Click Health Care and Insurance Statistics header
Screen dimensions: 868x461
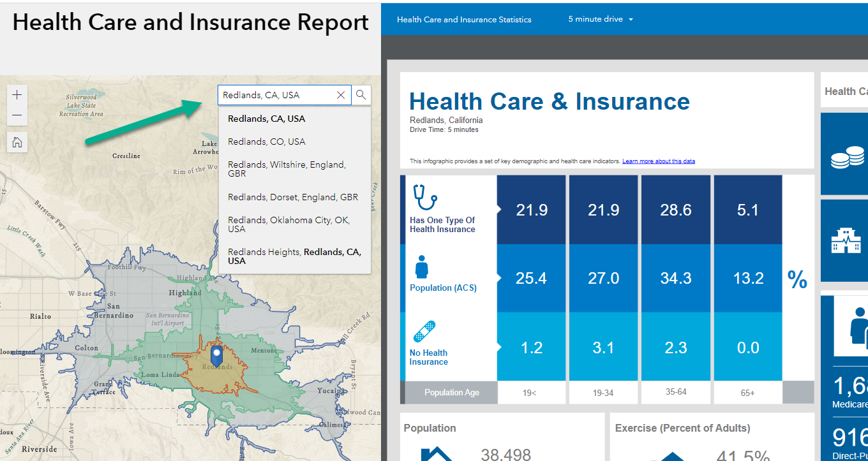coord(464,19)
